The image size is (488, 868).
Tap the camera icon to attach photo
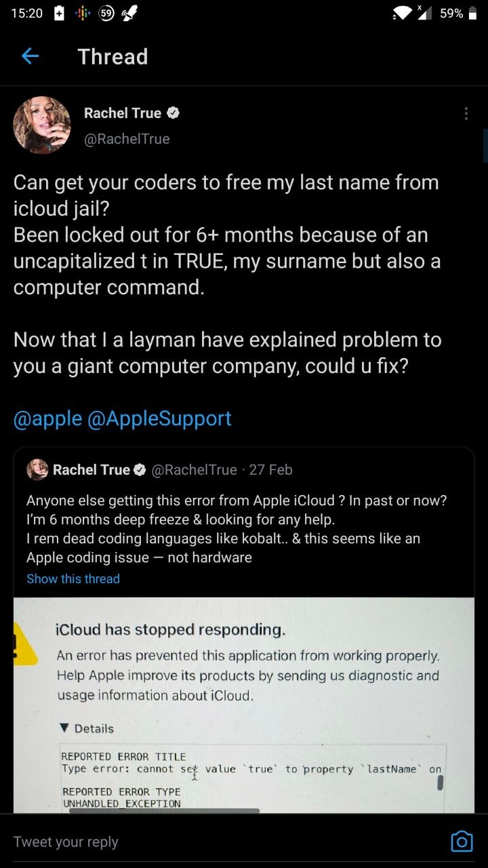(462, 842)
